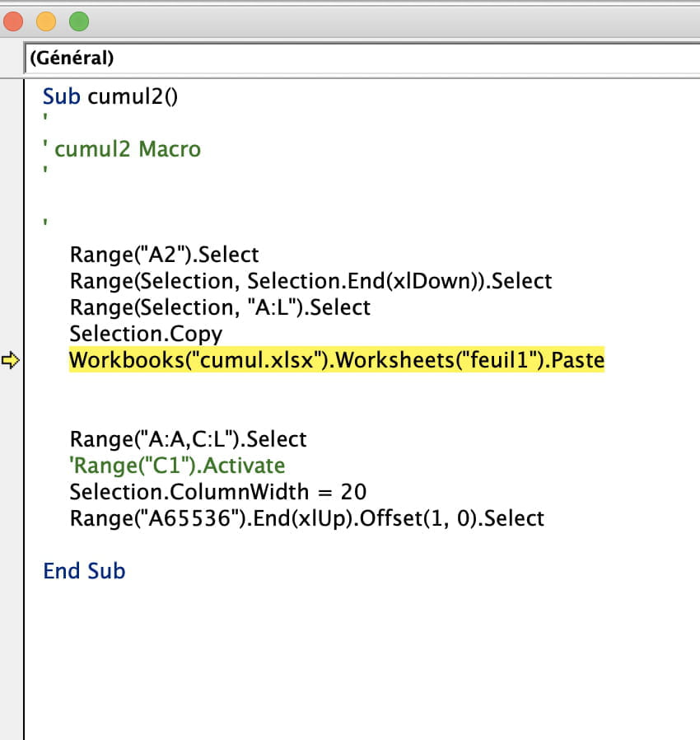
Task: Click the commented Range("C1").Activate line
Action: [x=177, y=466]
